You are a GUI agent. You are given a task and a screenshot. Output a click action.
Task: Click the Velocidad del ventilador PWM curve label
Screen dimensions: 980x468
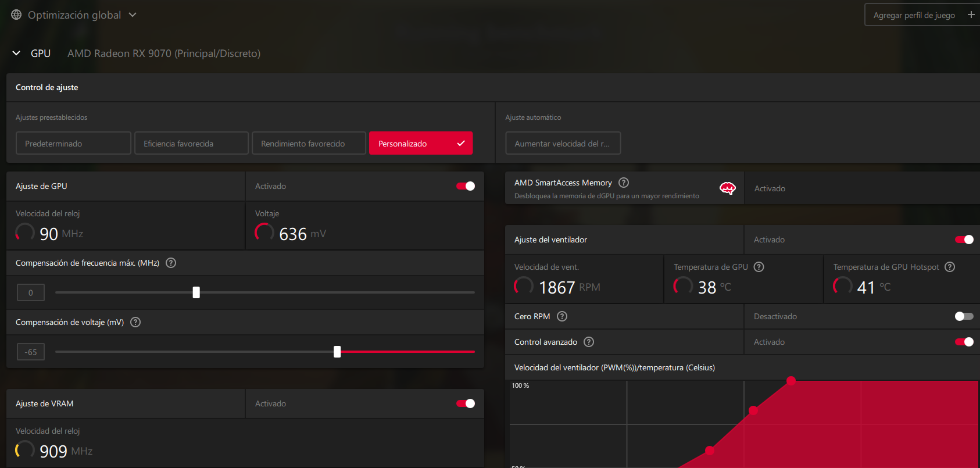coord(614,367)
